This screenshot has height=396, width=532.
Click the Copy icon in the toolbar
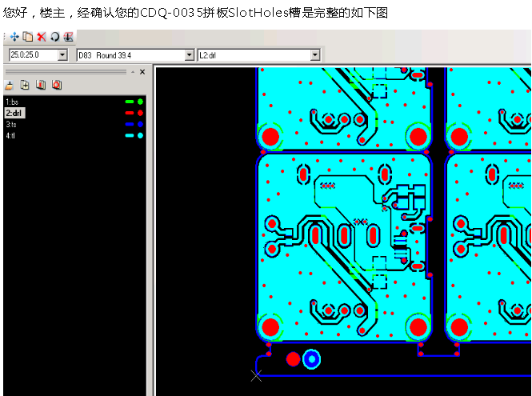click(28, 37)
